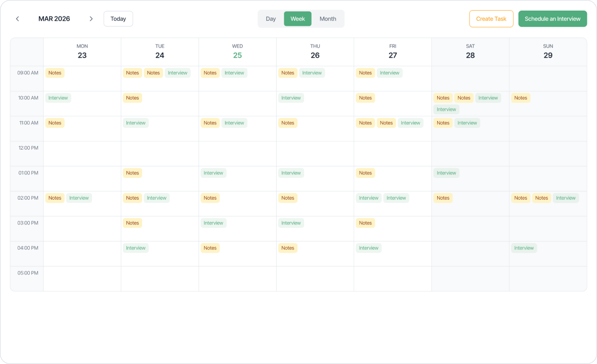
Task: Select the Week view tab
Action: [297, 18]
